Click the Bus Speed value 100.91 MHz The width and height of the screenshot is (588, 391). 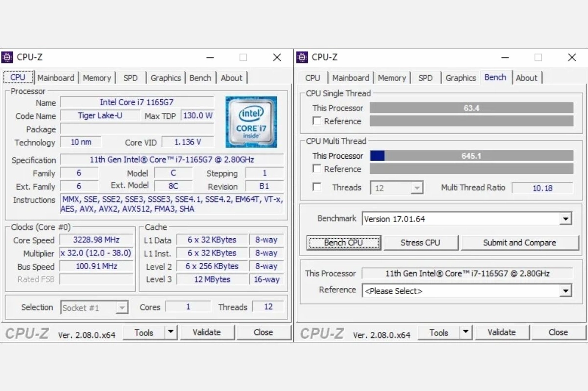pos(96,266)
